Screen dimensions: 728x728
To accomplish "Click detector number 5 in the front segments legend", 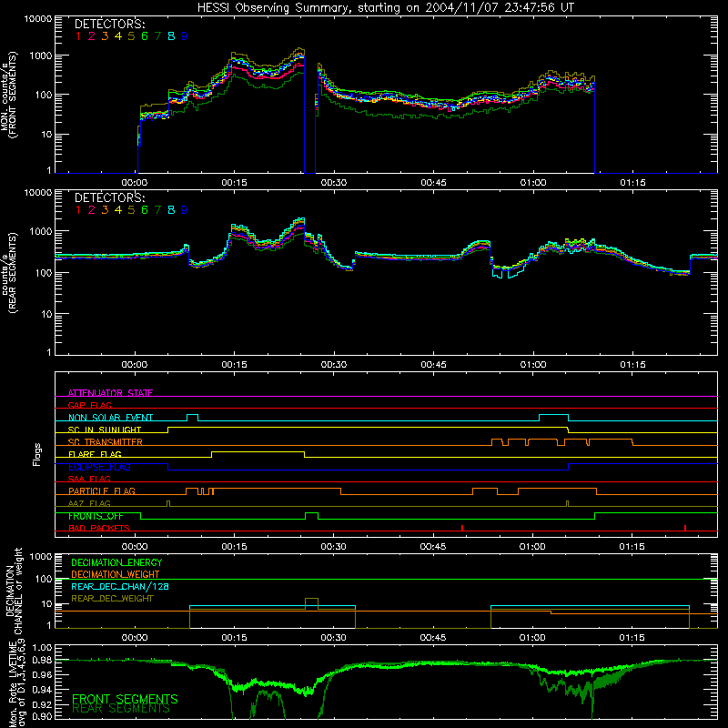I will (x=131, y=36).
